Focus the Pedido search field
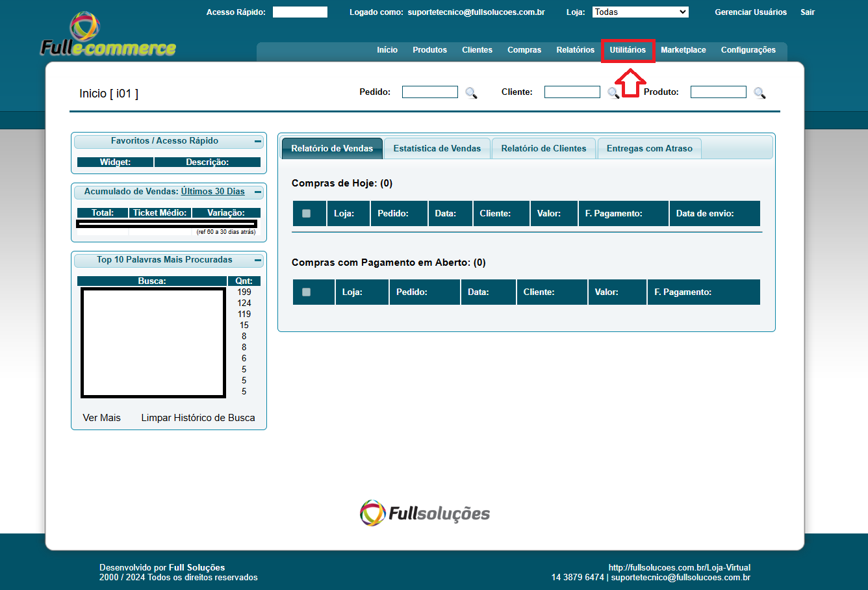This screenshot has width=868, height=590. (x=430, y=92)
